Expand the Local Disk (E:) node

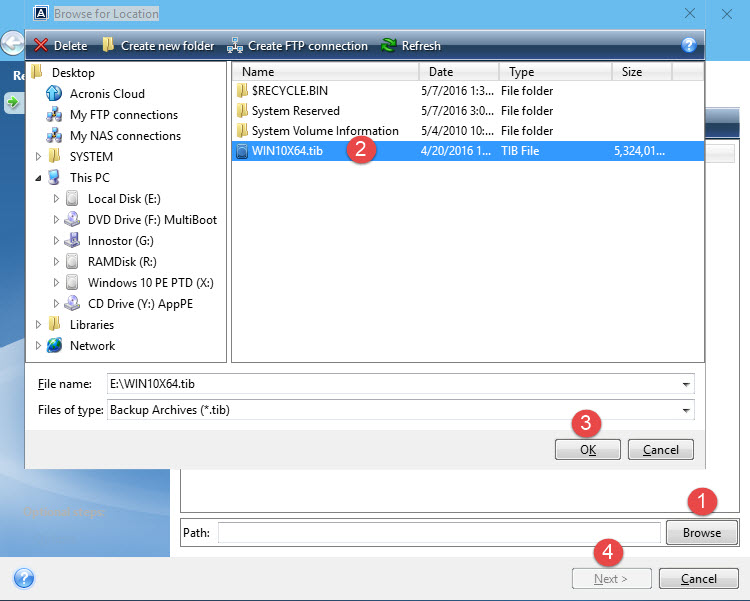coord(56,199)
